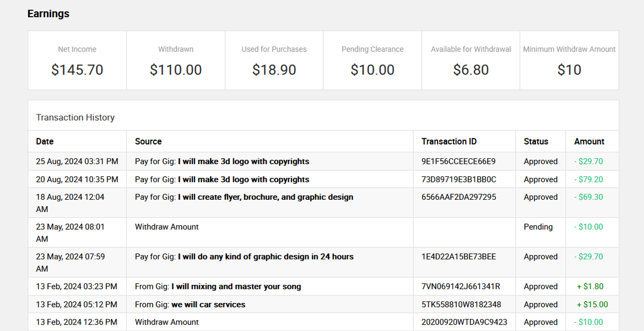Open the "I will create flyer, brochure, and graphic design" gig
Screen dimensions: 644x331
click(x=266, y=197)
